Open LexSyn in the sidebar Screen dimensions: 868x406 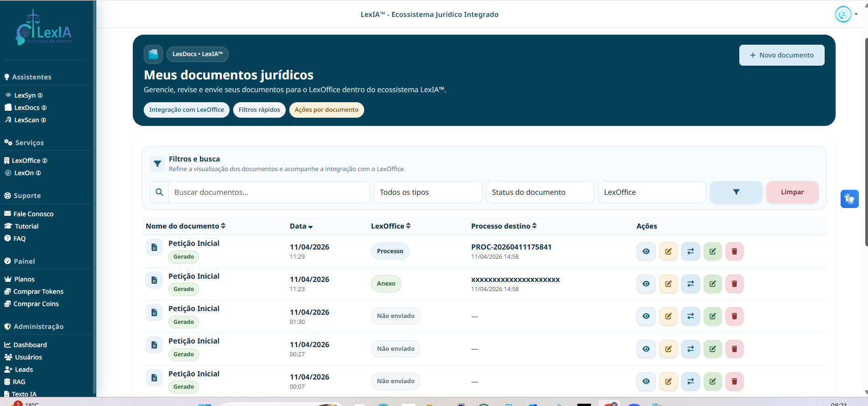pyautogui.click(x=24, y=95)
